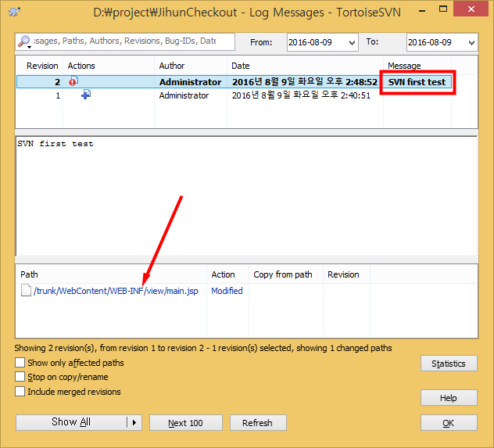
Task: Confirm with the OK button
Action: [x=449, y=422]
